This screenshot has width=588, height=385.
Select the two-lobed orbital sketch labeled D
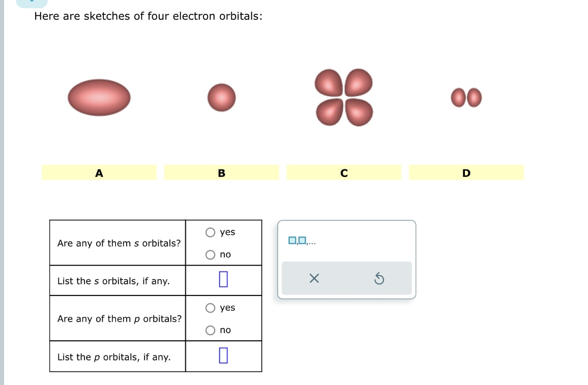coord(466,98)
